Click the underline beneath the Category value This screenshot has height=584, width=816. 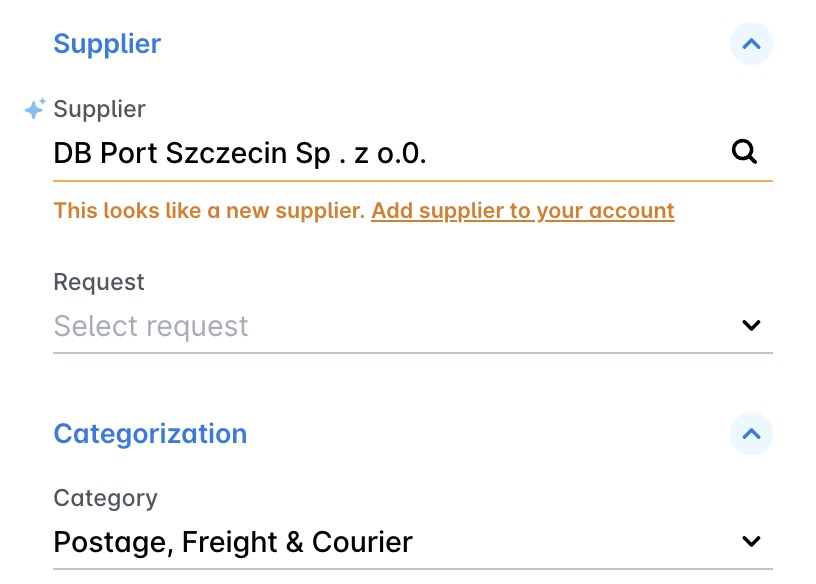pos(412,569)
